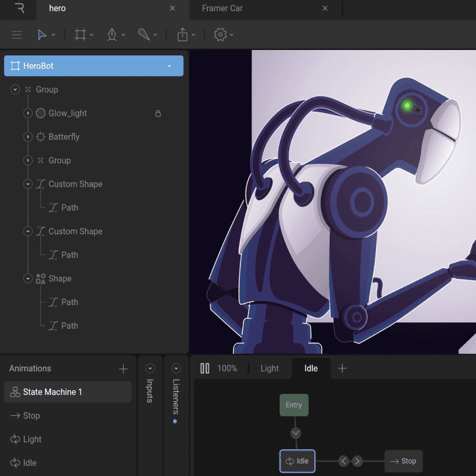Viewport: 476px width, 476px height.
Task: Choose the Artboard tool
Action: (80, 35)
